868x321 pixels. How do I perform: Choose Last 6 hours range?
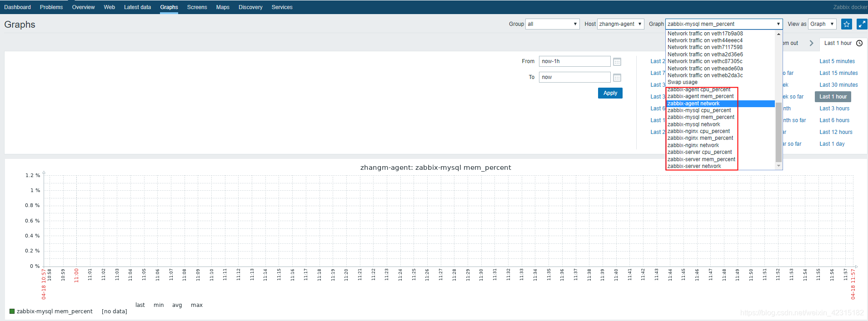(834, 120)
